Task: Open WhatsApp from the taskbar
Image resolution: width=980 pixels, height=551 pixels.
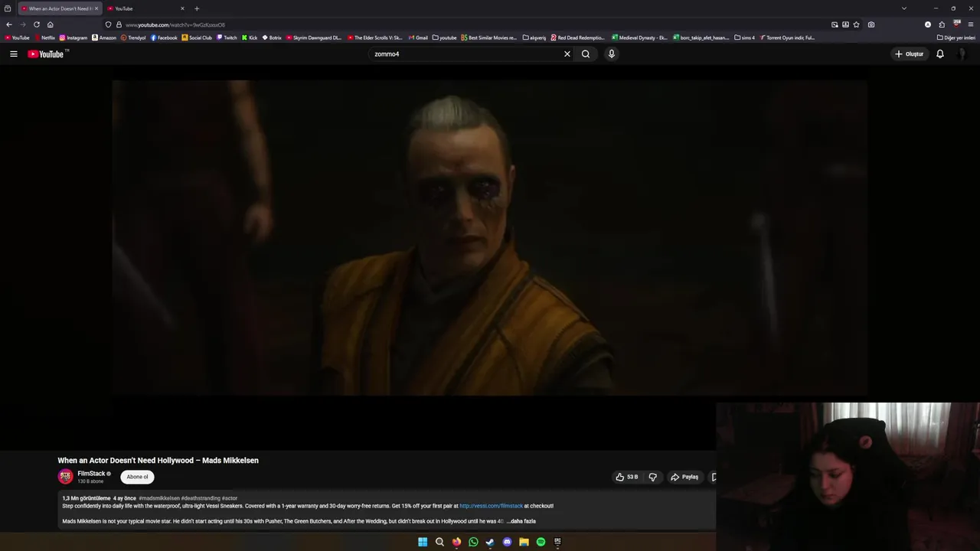Action: point(473,542)
